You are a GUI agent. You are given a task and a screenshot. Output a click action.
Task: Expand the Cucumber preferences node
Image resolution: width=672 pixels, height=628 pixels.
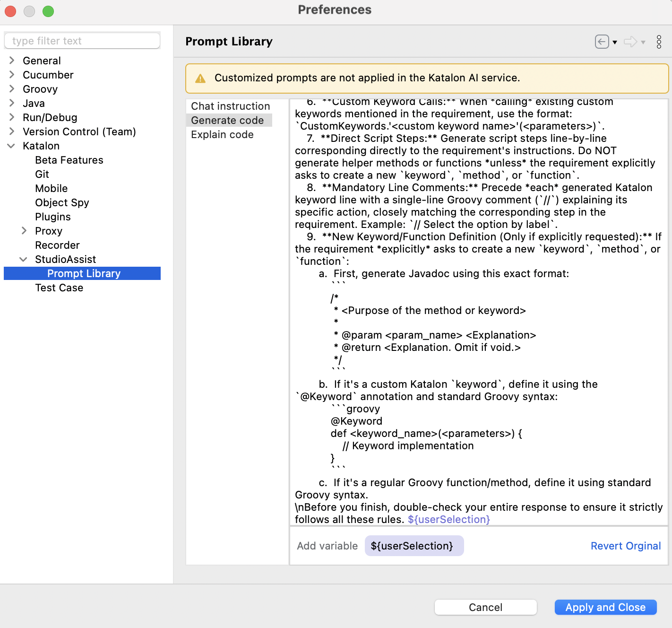(x=12, y=74)
